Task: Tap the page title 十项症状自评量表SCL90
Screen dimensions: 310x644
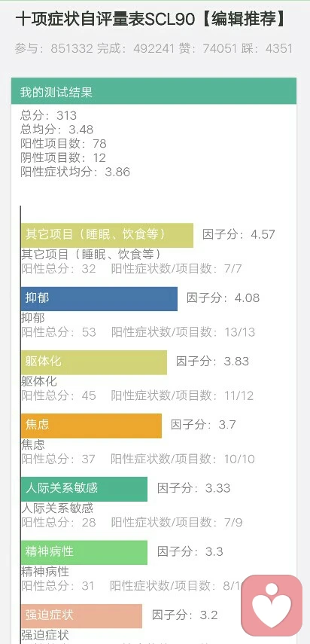Action: click(x=105, y=20)
